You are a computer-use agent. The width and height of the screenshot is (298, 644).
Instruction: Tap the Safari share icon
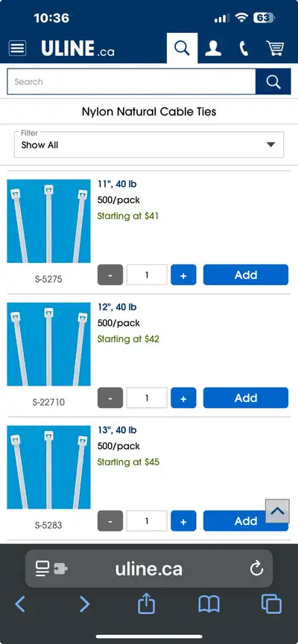point(146,604)
